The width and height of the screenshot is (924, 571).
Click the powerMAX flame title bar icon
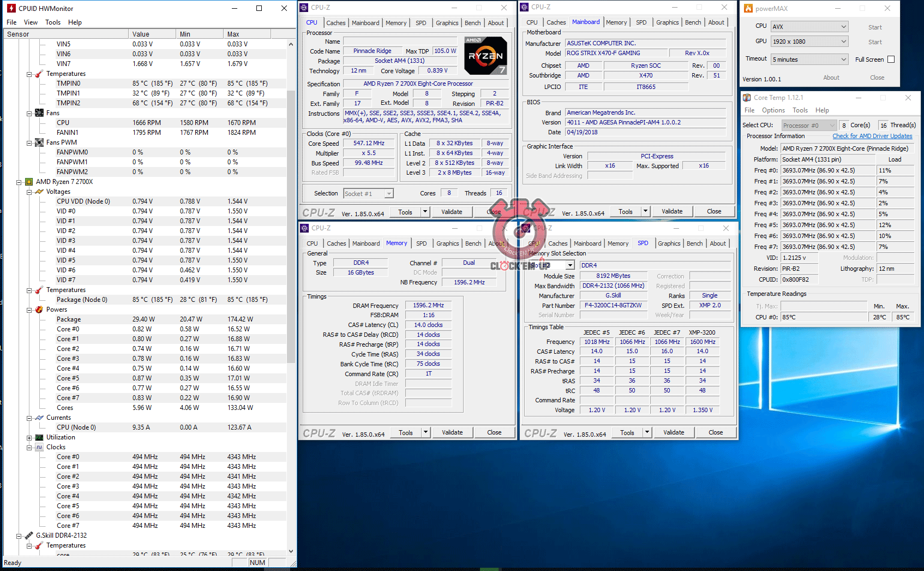click(x=748, y=8)
